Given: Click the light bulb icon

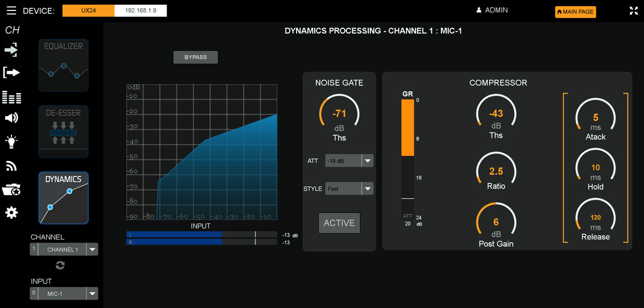Looking at the screenshot, I should pos(11,141).
